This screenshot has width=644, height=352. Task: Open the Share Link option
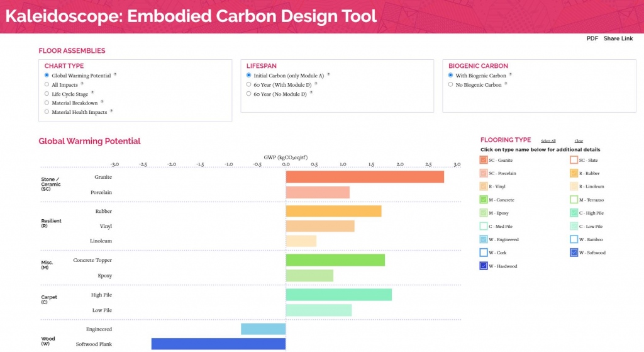pos(618,39)
